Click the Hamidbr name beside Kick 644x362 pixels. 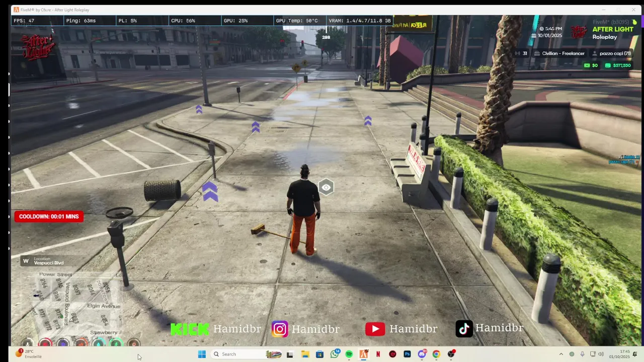pyautogui.click(x=237, y=329)
